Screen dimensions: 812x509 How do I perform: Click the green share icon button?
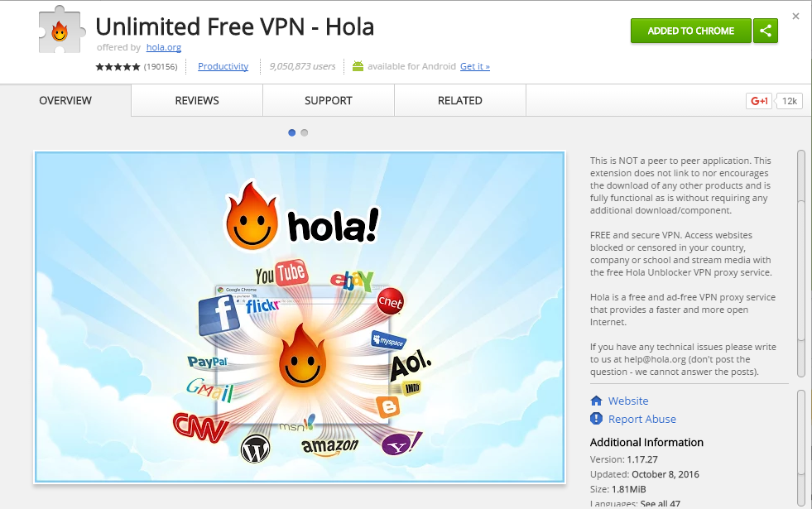pyautogui.click(x=766, y=31)
